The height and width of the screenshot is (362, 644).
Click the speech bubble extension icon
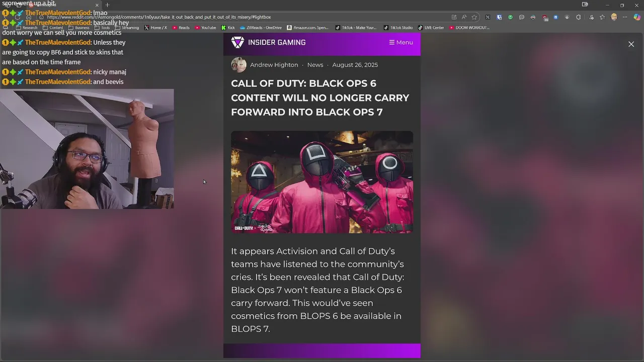(x=522, y=17)
